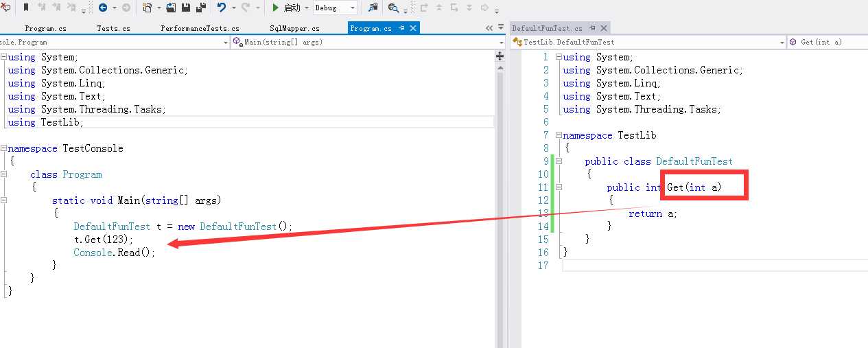The width and height of the screenshot is (868, 348).
Task: Pin the DefaultFunTest.cs tab
Action: click(591, 28)
